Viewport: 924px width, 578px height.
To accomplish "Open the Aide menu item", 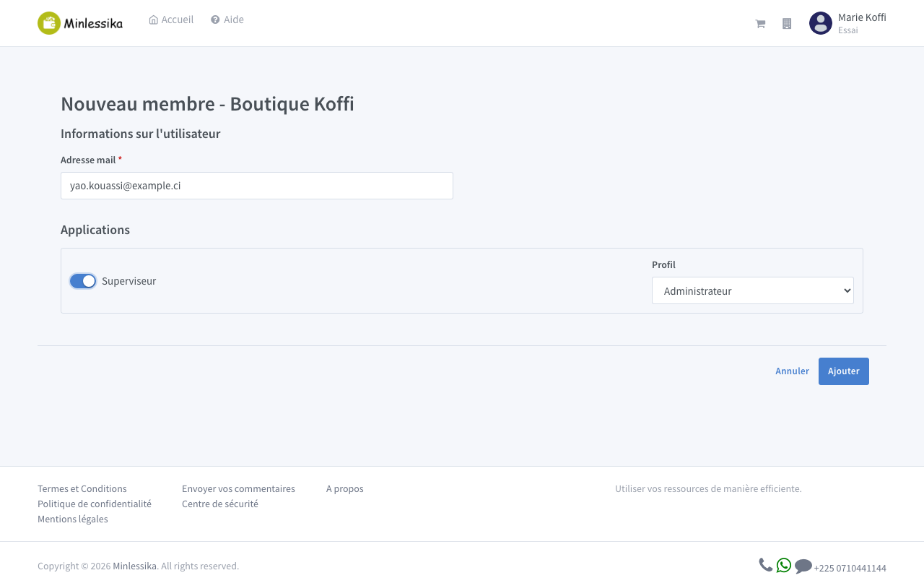I will point(227,20).
